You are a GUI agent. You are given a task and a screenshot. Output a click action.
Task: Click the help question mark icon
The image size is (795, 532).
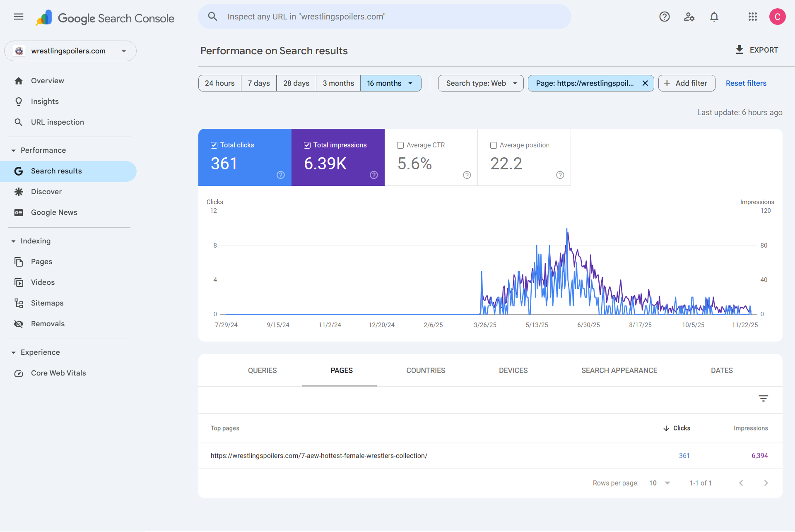point(664,17)
